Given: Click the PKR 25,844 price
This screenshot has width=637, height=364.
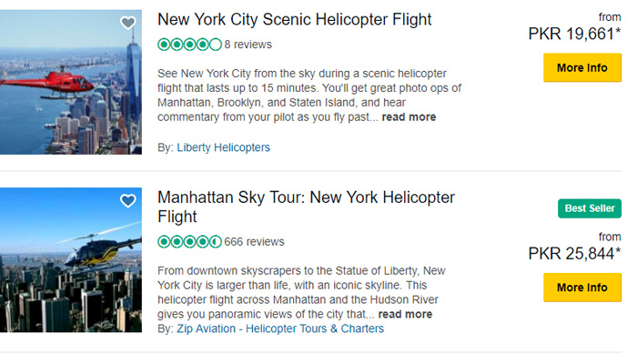Looking at the screenshot, I should (574, 254).
